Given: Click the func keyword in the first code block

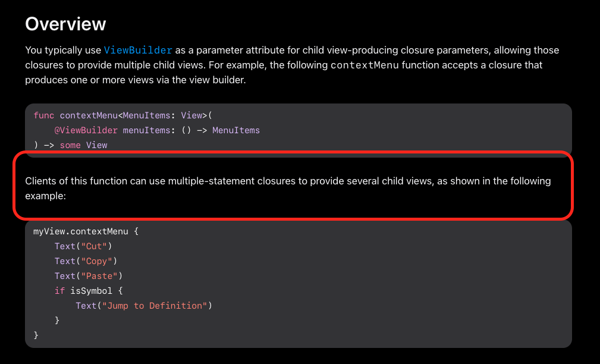Looking at the screenshot, I should point(43,115).
